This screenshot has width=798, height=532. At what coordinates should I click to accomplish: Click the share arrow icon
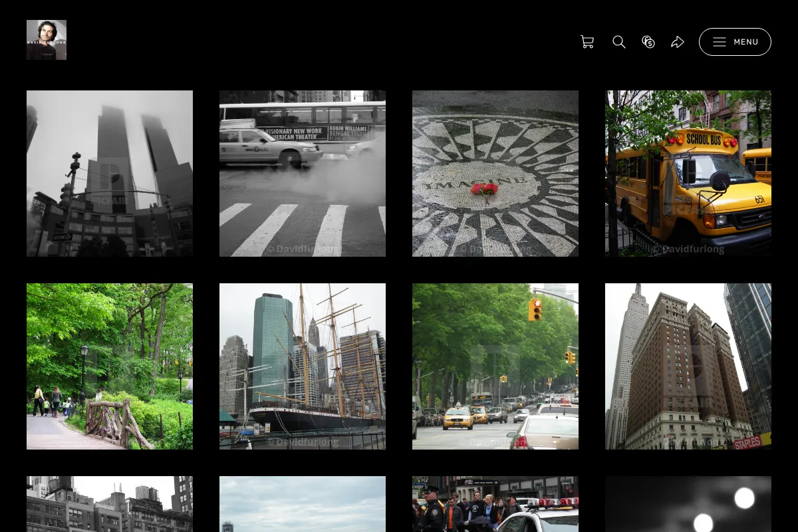click(678, 42)
